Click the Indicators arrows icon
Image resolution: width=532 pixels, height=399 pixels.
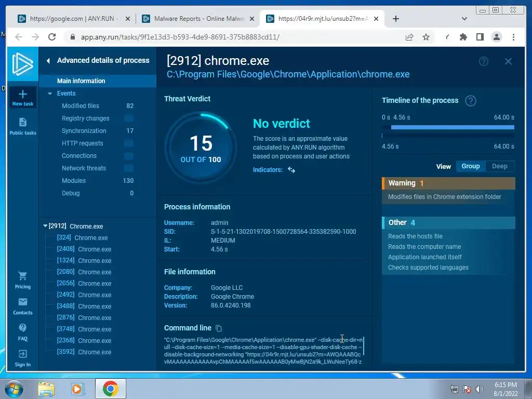point(291,170)
